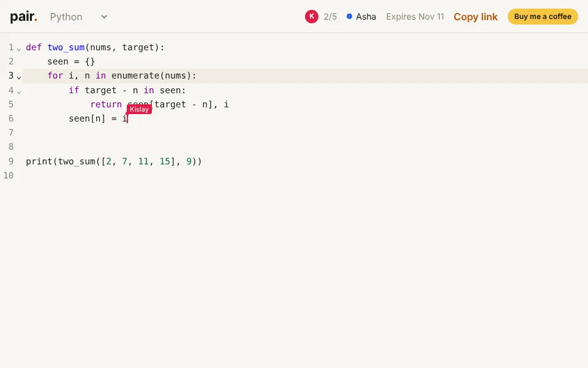Click the two_sum function name on line 1
This screenshot has width=588, height=368.
click(66, 47)
